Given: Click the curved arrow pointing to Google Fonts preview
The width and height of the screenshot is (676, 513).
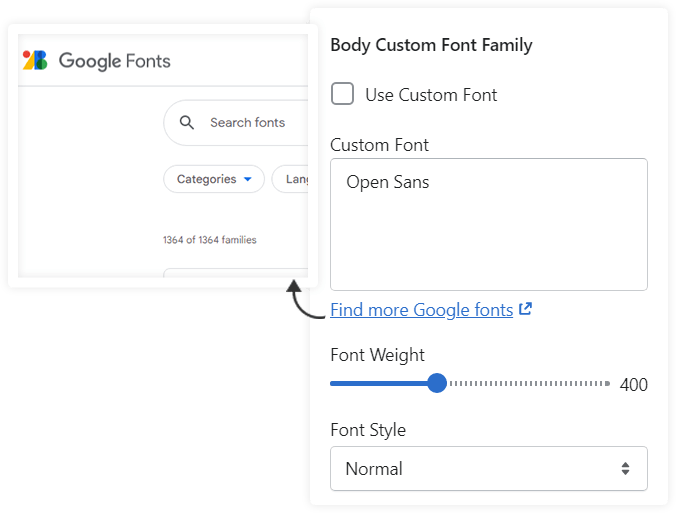Looking at the screenshot, I should point(304,300).
